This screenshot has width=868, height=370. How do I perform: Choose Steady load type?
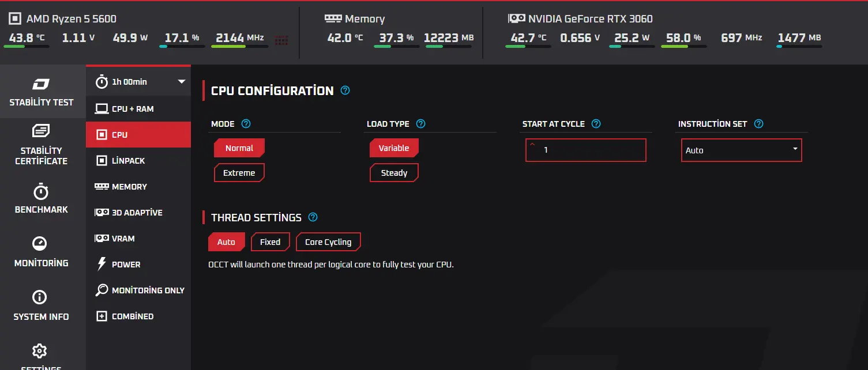point(394,173)
